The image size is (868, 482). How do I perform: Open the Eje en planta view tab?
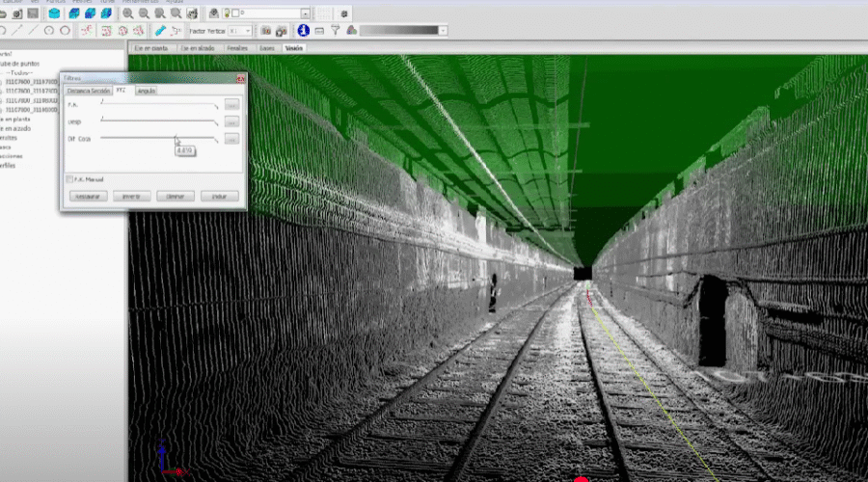[151, 47]
